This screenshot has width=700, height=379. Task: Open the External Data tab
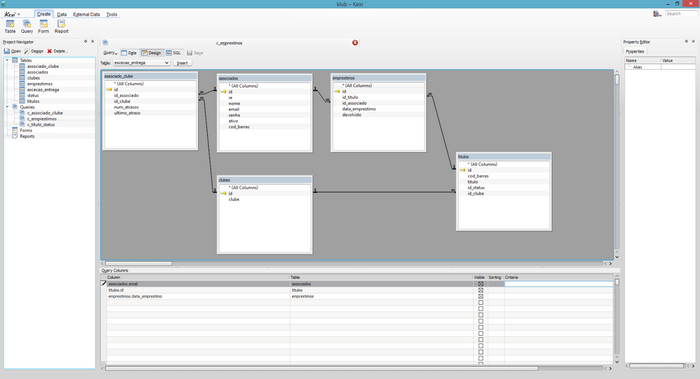click(86, 14)
